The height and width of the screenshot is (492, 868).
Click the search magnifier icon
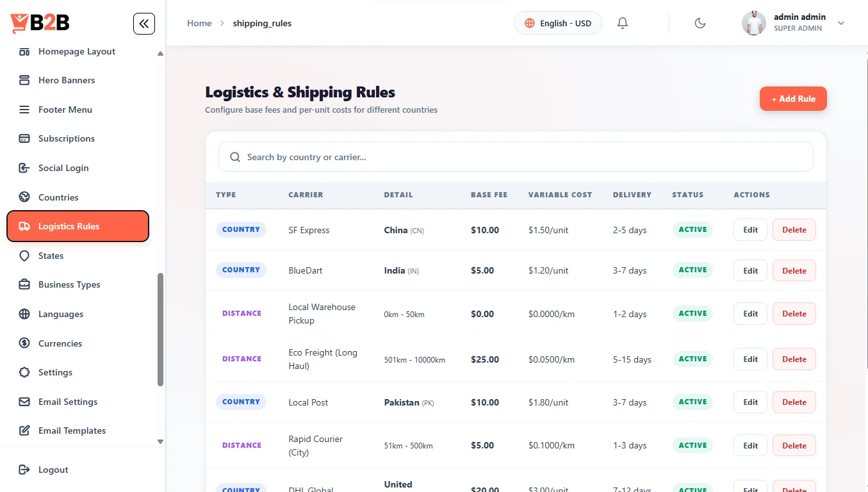click(x=235, y=157)
